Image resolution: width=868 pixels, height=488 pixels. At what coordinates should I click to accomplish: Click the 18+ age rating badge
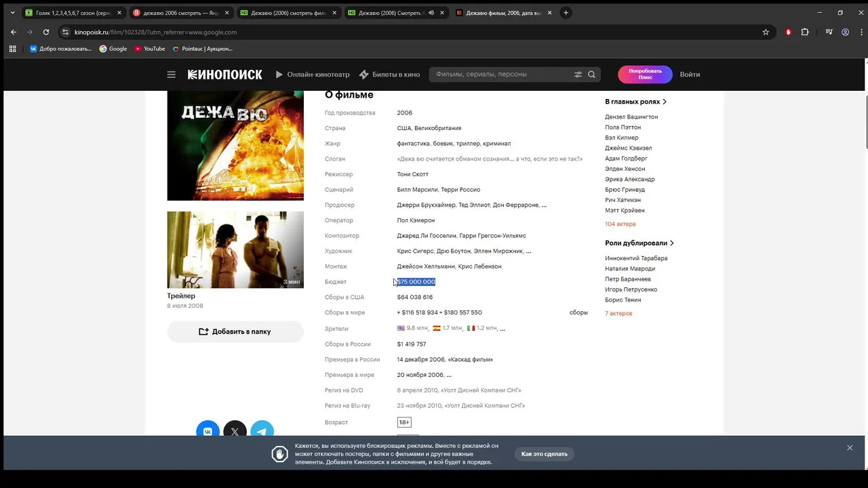[404, 422]
